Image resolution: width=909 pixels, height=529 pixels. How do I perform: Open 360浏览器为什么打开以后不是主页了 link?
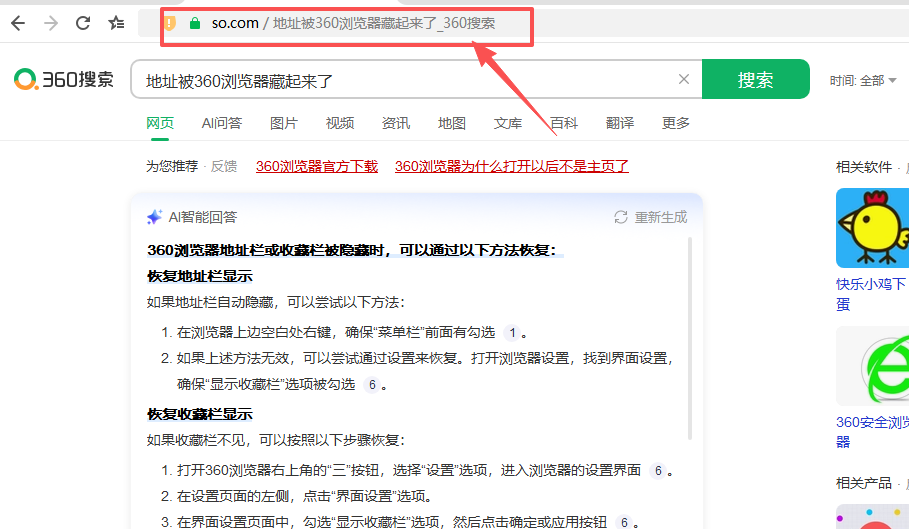pos(512,167)
